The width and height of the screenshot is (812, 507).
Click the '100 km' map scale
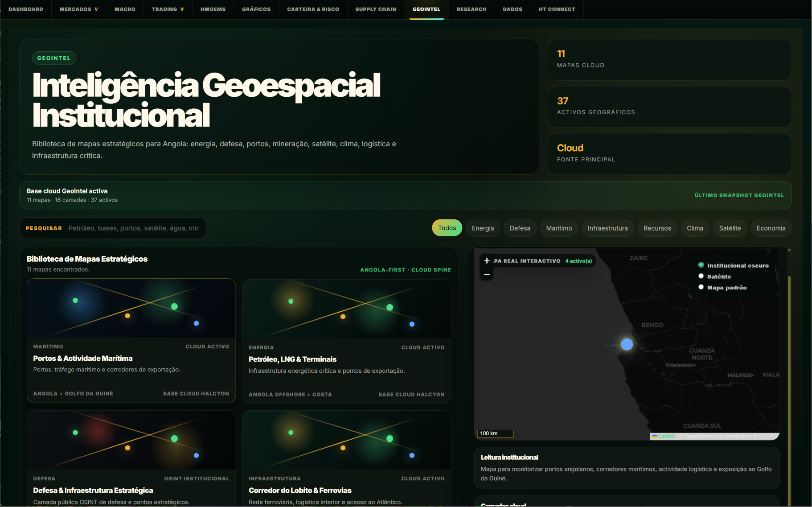(496, 433)
